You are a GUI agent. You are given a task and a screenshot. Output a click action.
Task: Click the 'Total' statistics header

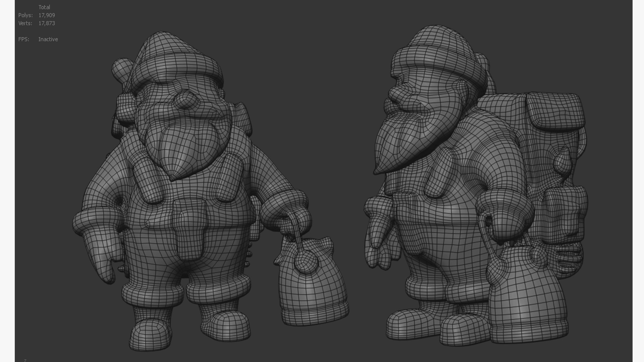click(44, 7)
